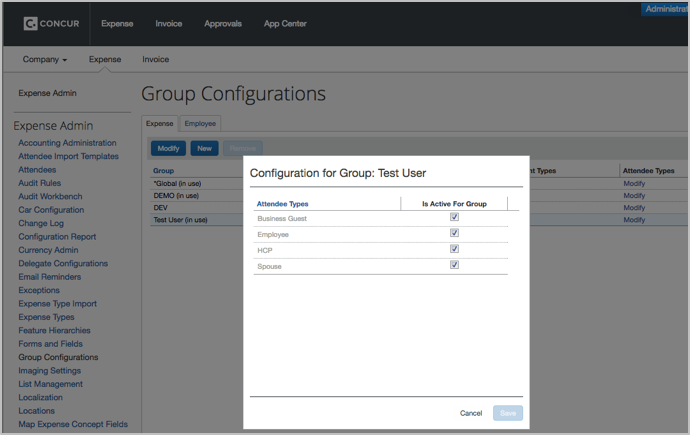Uncheck Spouse attendee type checkbox
The image size is (690, 435).
click(454, 265)
